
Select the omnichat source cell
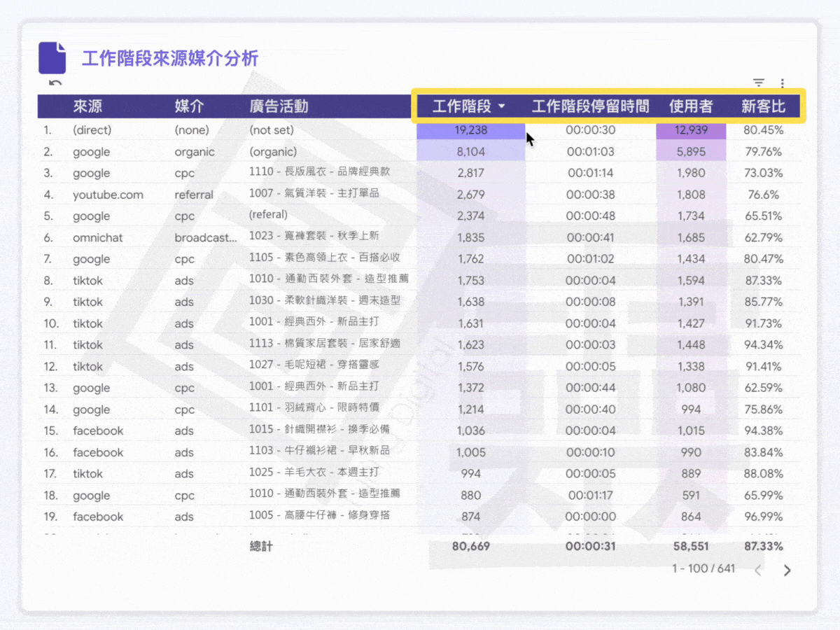[x=97, y=238]
